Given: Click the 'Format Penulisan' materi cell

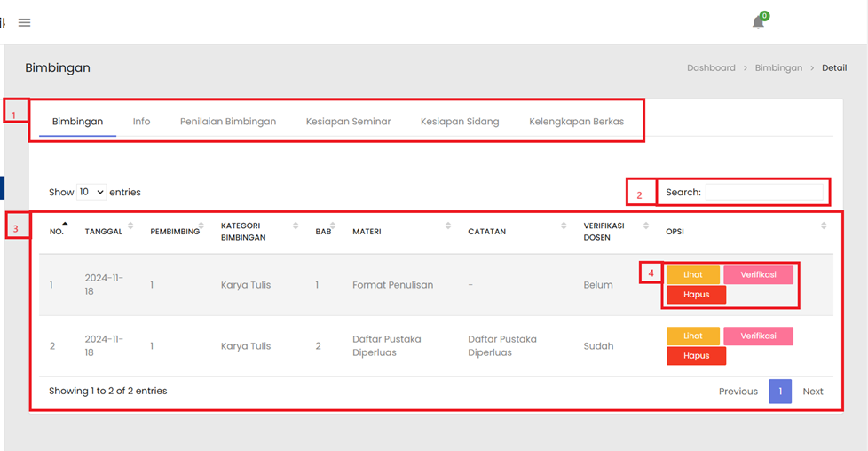Looking at the screenshot, I should pyautogui.click(x=392, y=285).
